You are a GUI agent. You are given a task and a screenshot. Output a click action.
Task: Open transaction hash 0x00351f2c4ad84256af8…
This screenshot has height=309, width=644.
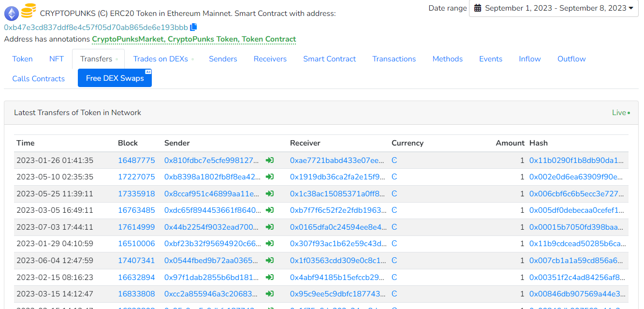point(577,278)
